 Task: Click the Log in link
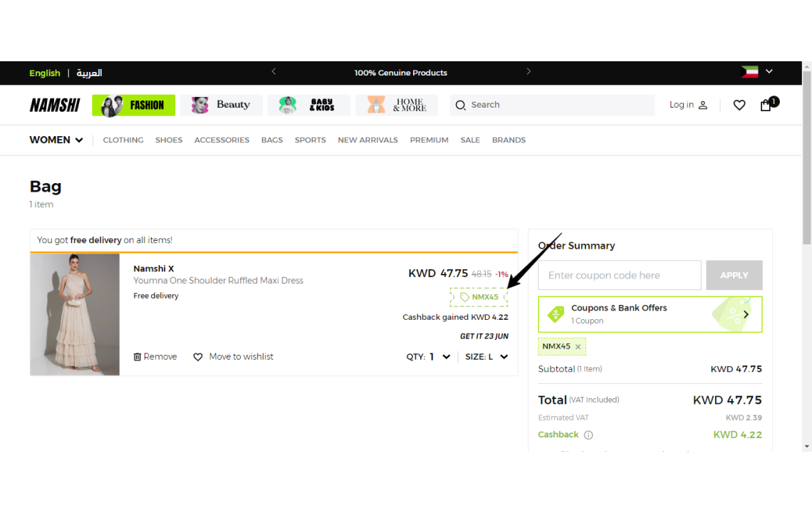click(682, 105)
